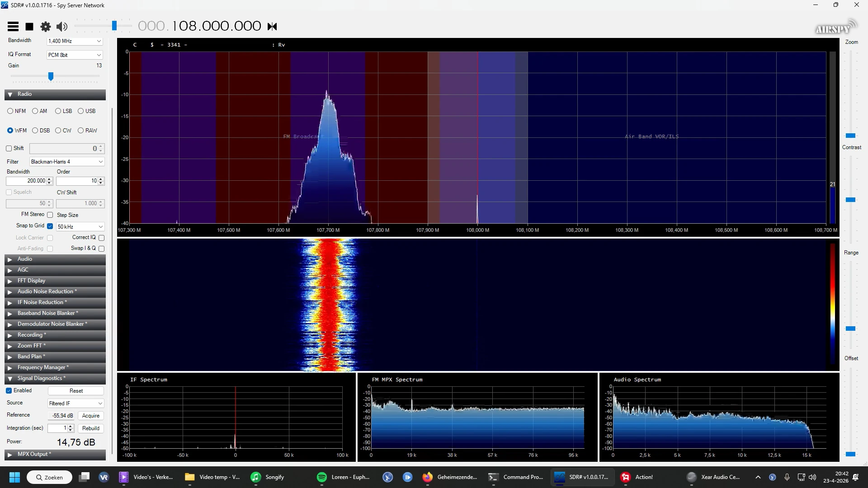Screen dimensions: 868x488
Task: Expand the Audio panel
Action: pyautogui.click(x=10, y=259)
